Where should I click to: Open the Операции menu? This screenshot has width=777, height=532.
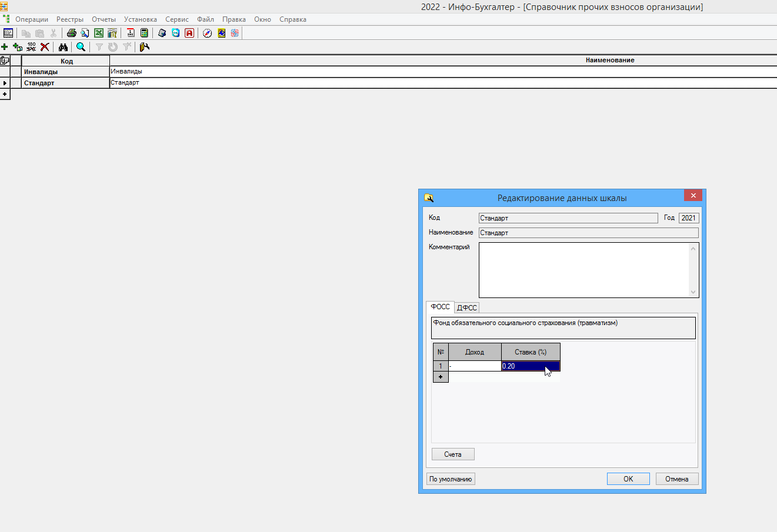coord(32,19)
